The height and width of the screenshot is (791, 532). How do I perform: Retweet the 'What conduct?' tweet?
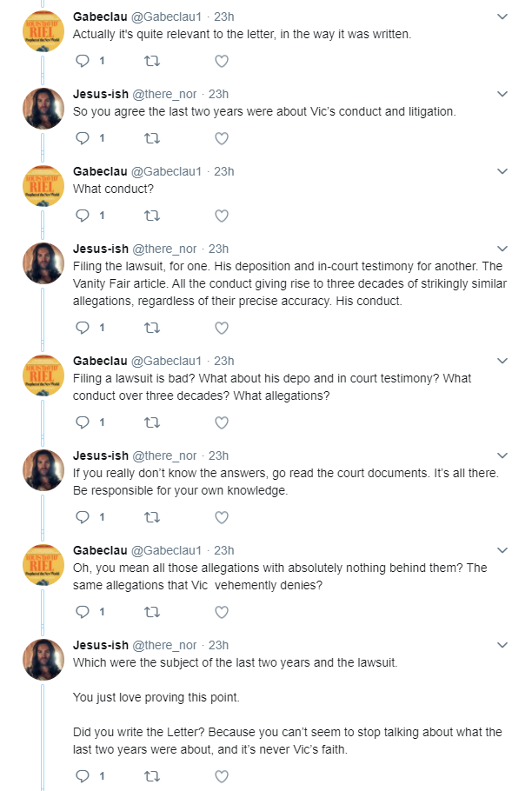tap(152, 216)
